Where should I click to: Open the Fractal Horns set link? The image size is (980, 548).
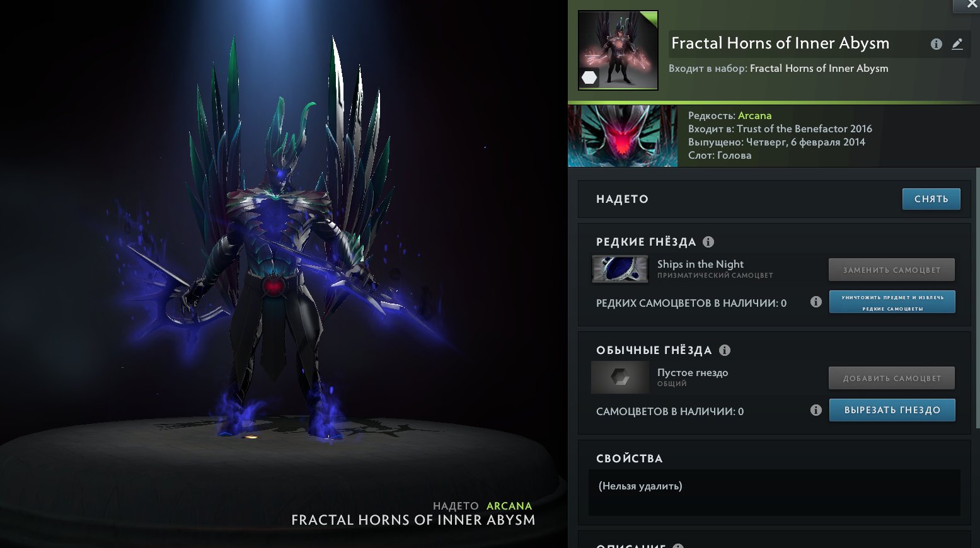coord(819,68)
